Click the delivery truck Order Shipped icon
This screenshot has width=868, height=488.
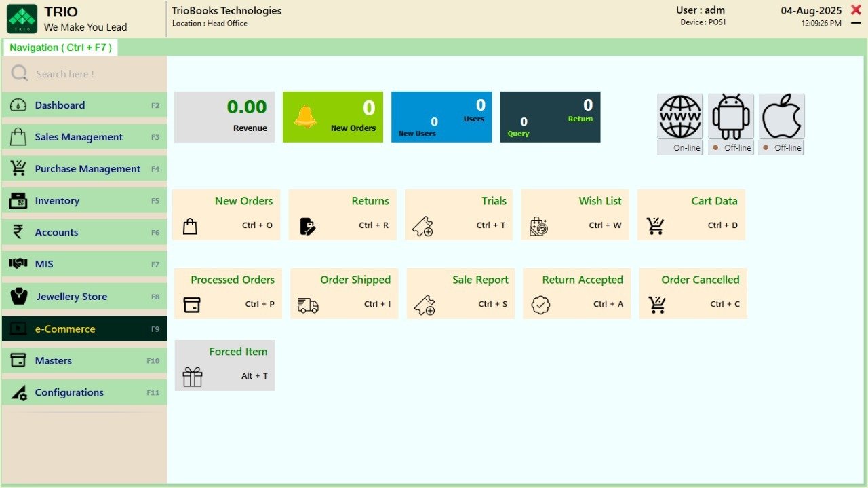308,305
